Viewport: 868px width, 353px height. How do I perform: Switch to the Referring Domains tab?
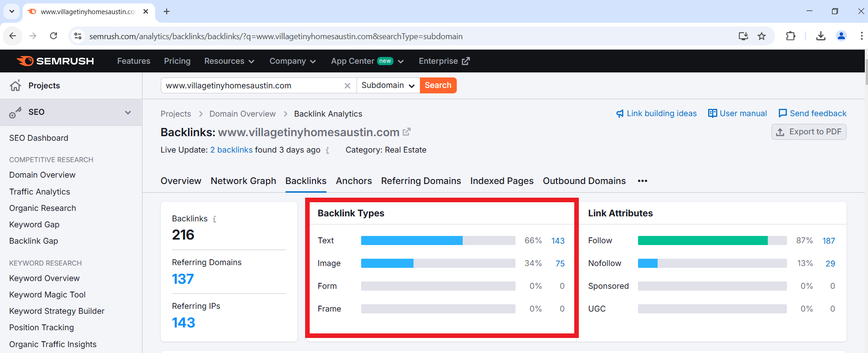421,181
